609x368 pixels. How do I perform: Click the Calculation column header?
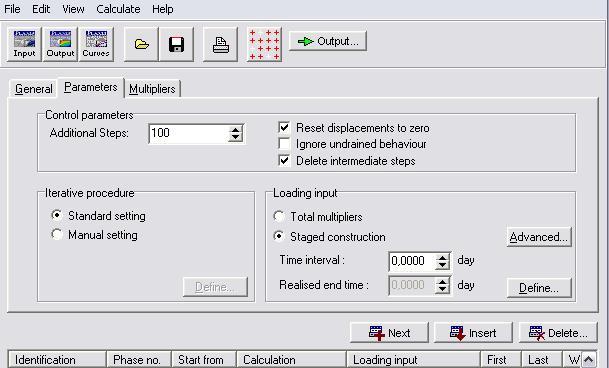(x=291, y=359)
